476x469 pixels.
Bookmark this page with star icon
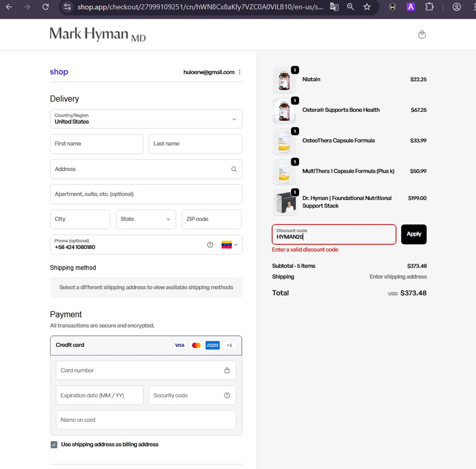[x=367, y=7]
